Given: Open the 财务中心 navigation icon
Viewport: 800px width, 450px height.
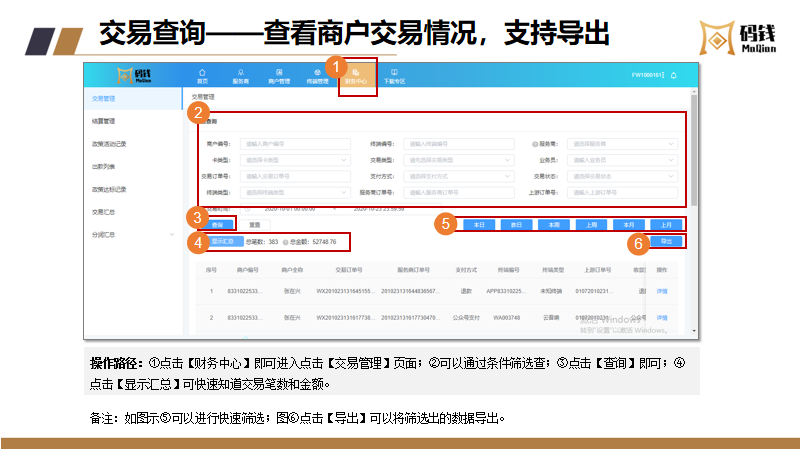Looking at the screenshot, I should [355, 75].
